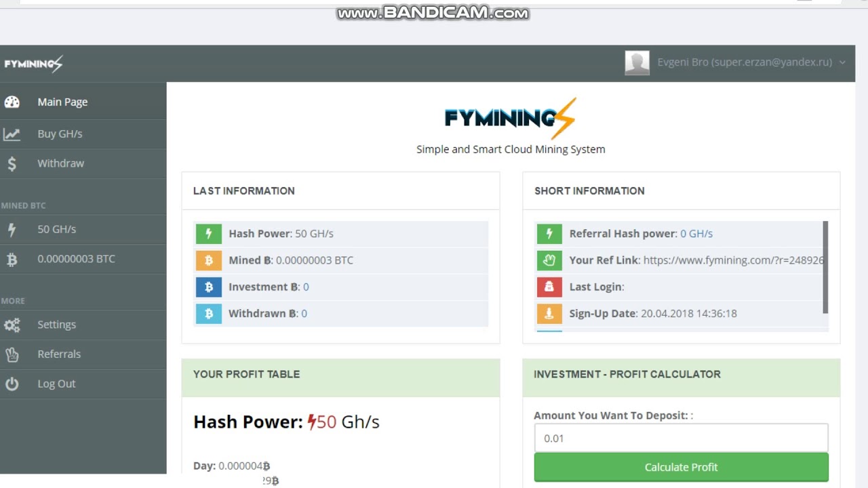This screenshot has width=868, height=488.
Task: Click the green lightning icon next to Referral Hash power
Action: [549, 234]
